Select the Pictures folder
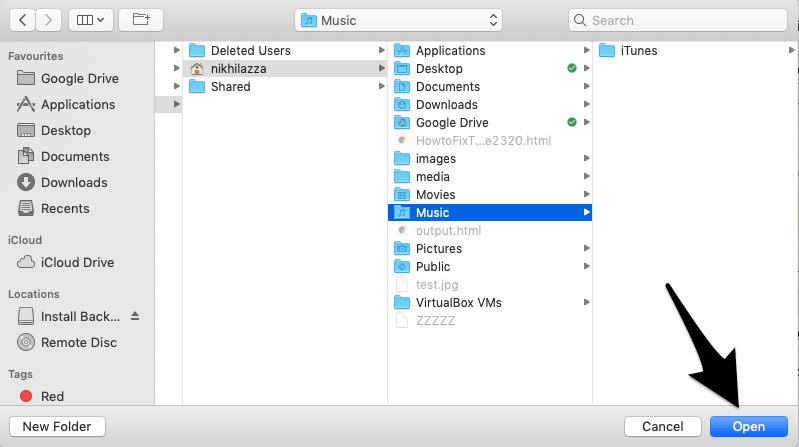The height and width of the screenshot is (447, 799). pyautogui.click(x=490, y=249)
